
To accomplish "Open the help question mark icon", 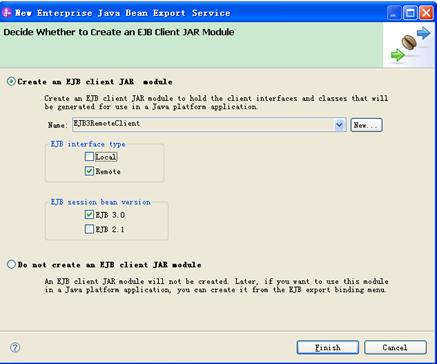I will [x=15, y=347].
